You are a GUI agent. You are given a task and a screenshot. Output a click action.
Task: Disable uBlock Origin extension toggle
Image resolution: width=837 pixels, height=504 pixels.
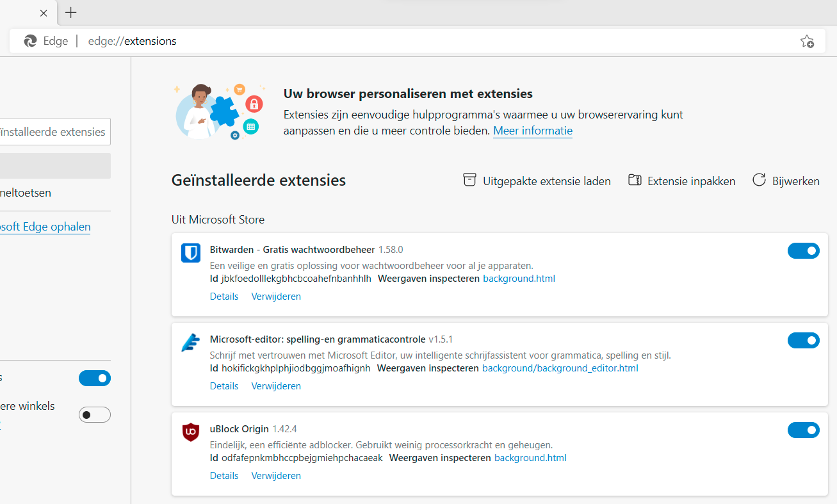point(803,430)
